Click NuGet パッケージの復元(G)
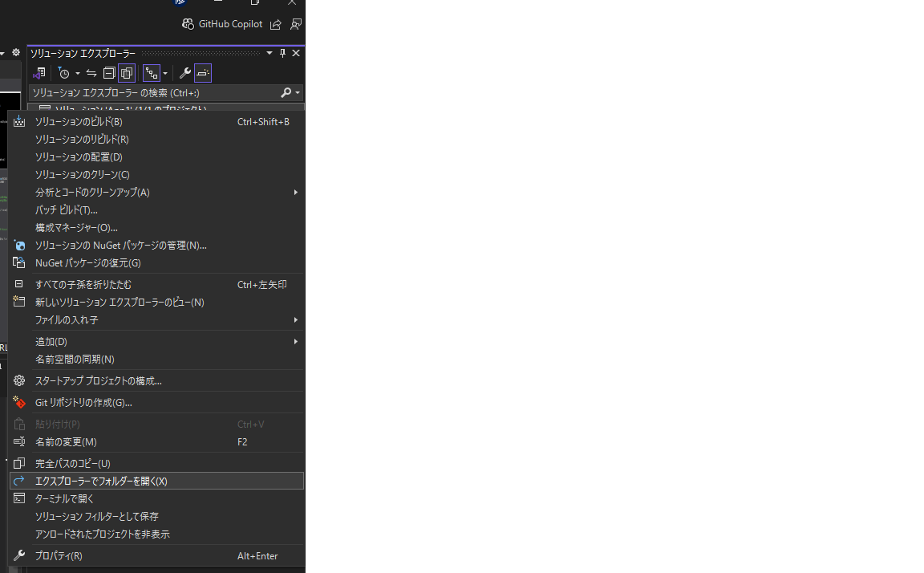924x573 pixels. click(156, 263)
